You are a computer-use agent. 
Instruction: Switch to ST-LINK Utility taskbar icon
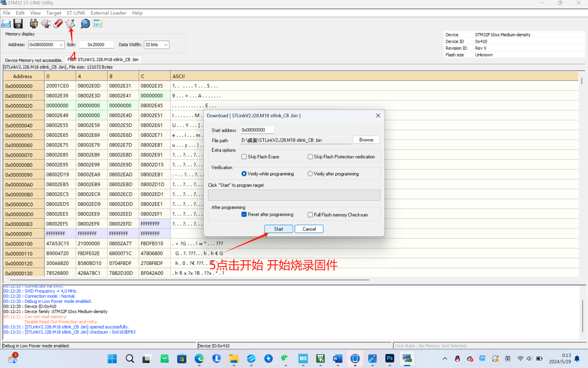[407, 359]
